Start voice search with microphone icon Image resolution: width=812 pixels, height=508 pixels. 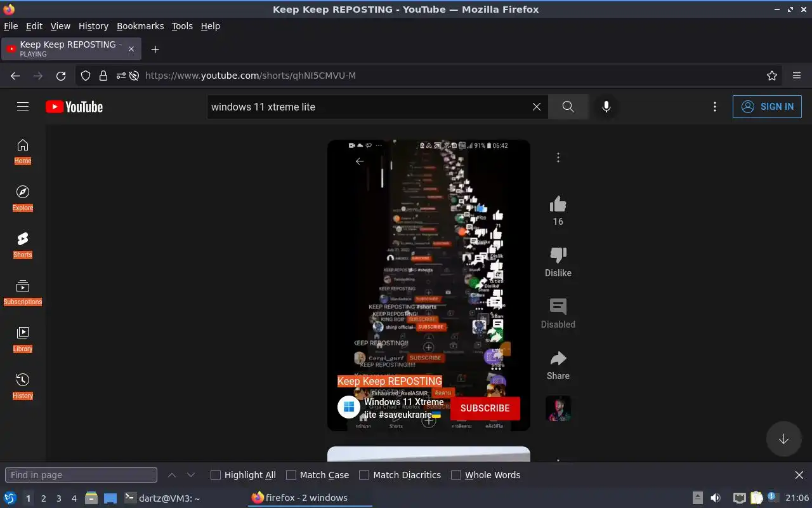[x=606, y=107]
